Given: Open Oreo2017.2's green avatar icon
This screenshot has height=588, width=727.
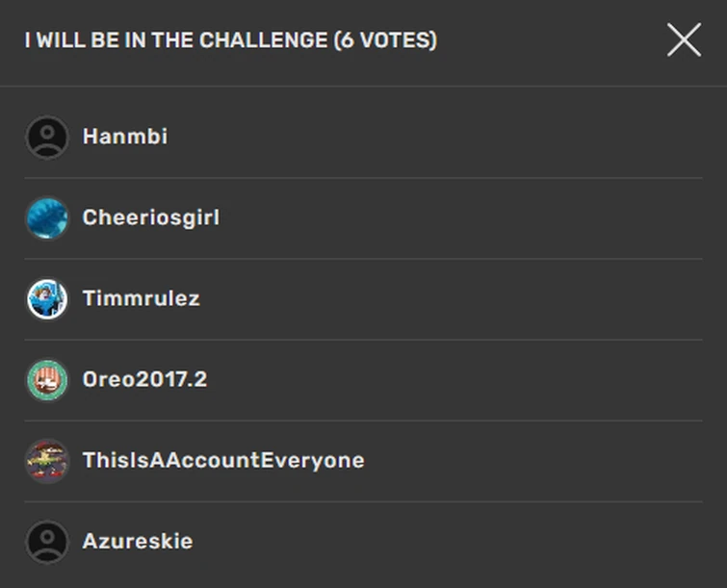Looking at the screenshot, I should click(46, 380).
